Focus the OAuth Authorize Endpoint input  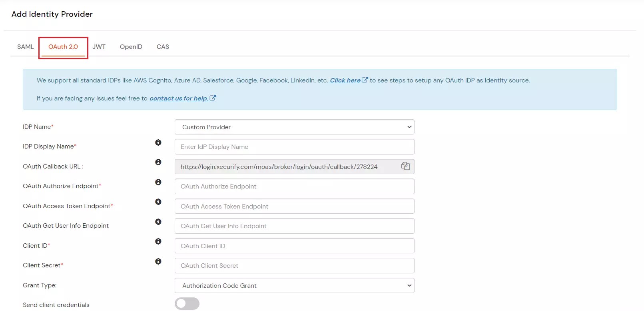pyautogui.click(x=295, y=186)
